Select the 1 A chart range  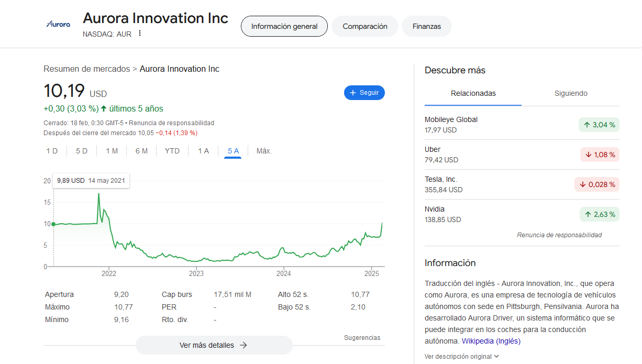coord(203,151)
